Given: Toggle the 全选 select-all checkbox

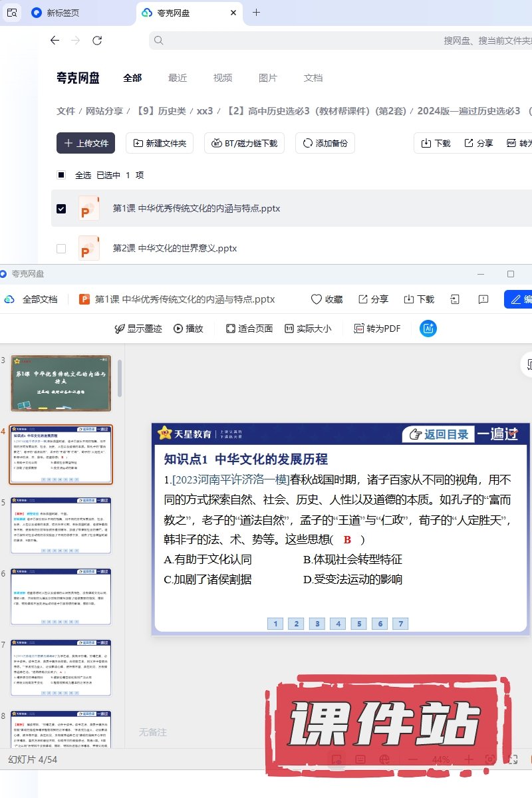Looking at the screenshot, I should (x=61, y=176).
